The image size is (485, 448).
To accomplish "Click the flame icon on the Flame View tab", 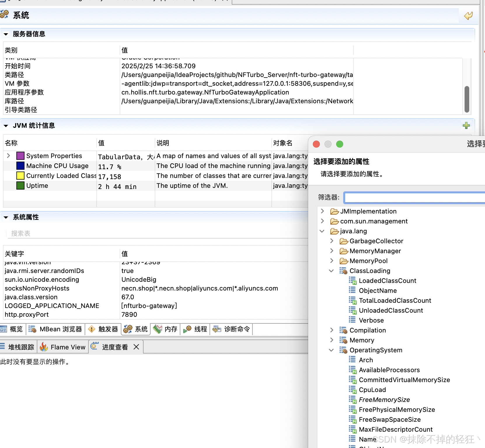I will pyautogui.click(x=44, y=347).
